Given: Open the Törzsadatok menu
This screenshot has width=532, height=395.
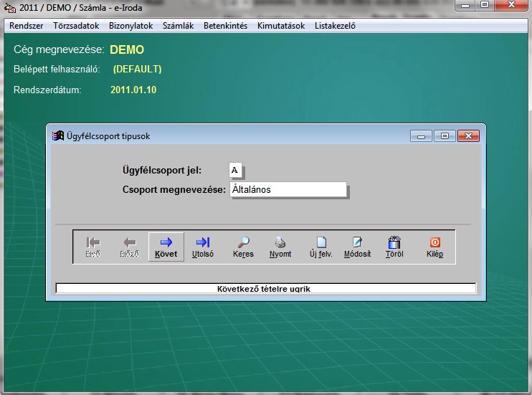Looking at the screenshot, I should pyautogui.click(x=76, y=26).
